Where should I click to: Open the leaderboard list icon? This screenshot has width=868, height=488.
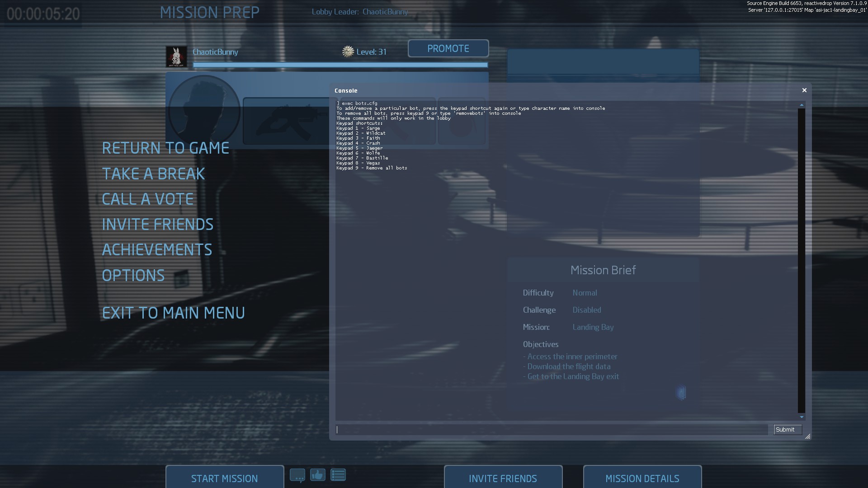click(338, 475)
